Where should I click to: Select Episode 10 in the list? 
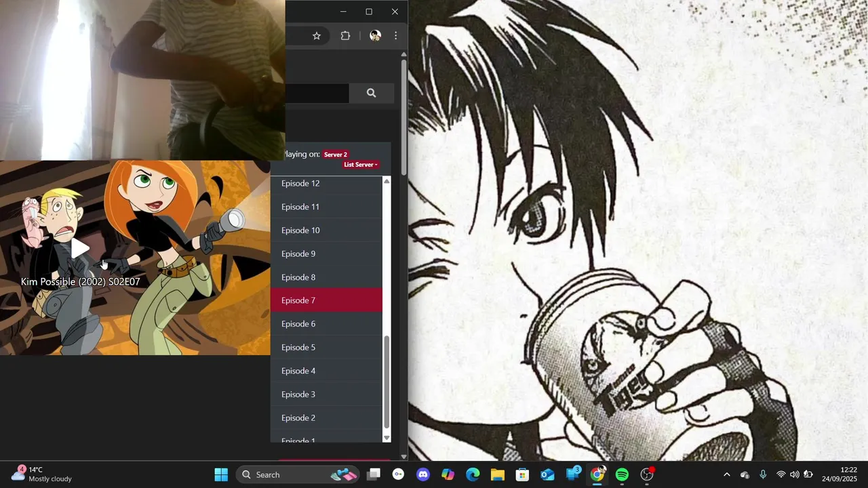pos(326,230)
